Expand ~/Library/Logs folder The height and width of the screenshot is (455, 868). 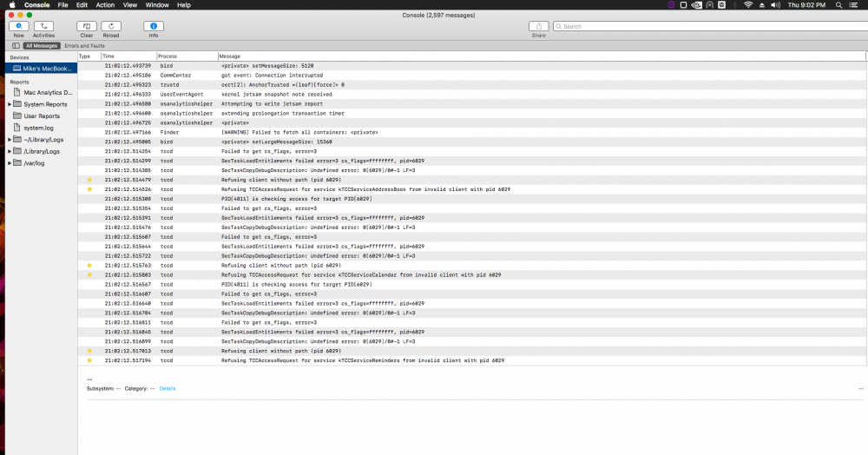10,140
